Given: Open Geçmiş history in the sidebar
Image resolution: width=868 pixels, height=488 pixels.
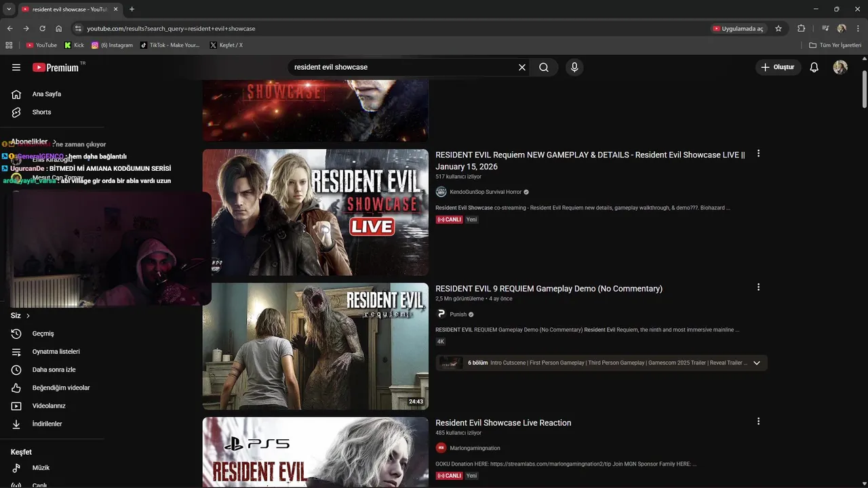Looking at the screenshot, I should (x=43, y=333).
